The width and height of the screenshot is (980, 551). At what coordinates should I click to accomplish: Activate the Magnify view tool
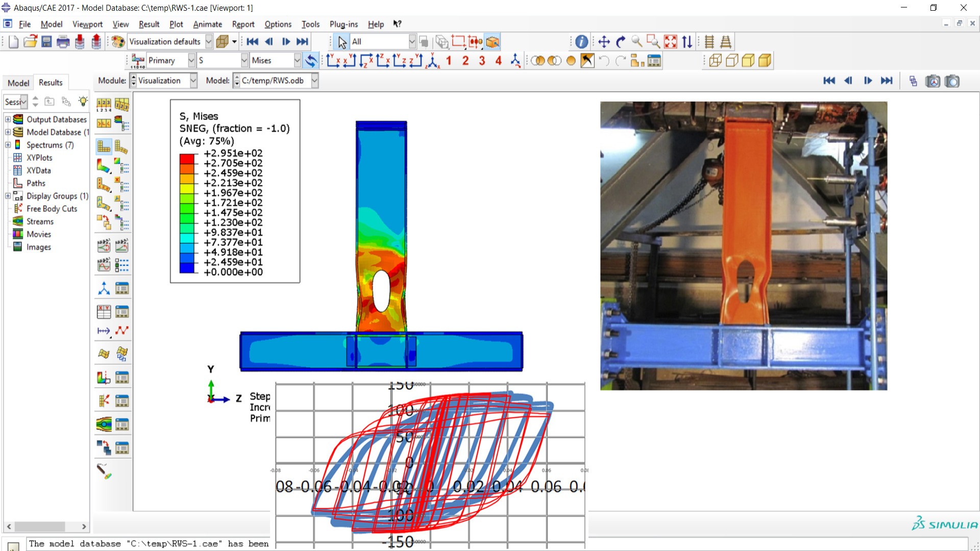[x=636, y=42]
